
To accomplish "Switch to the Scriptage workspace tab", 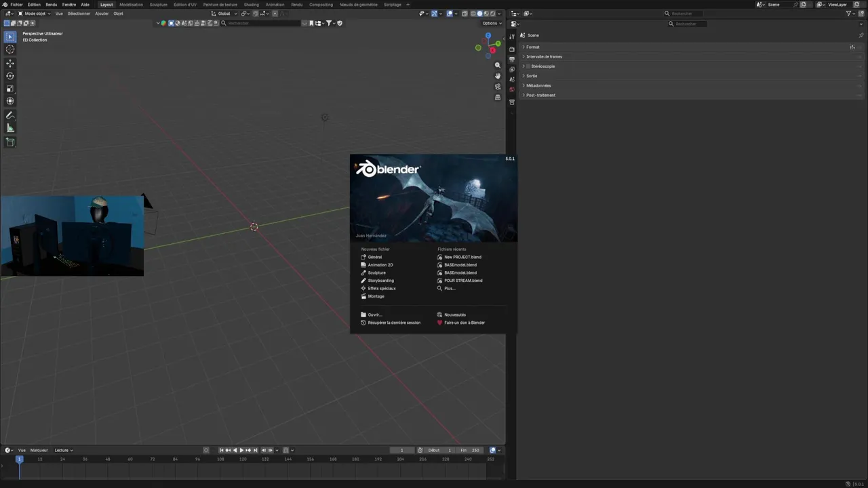I will 393,5.
